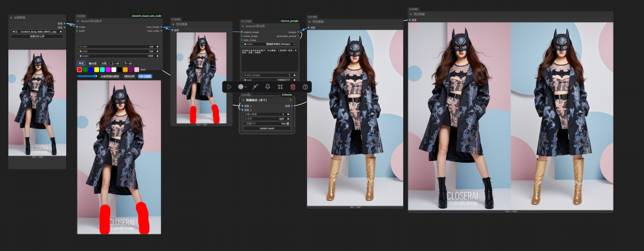This screenshot has width=644, height=251.
Task: Increase 输入数目 count with right arrow
Action: [289, 114]
